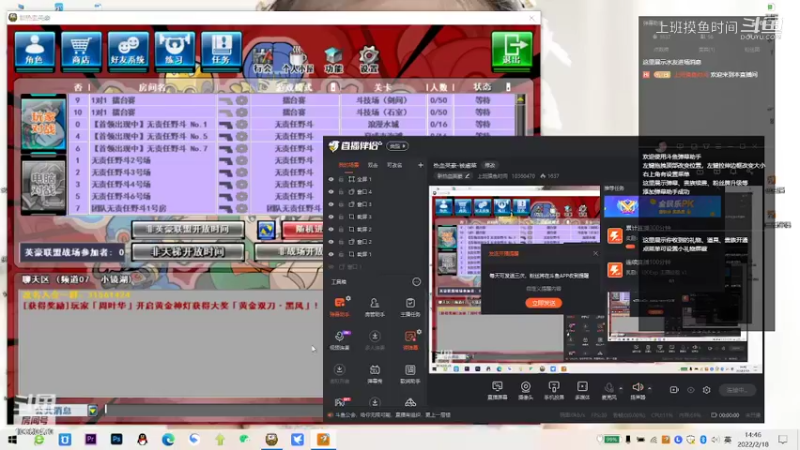Open the 行会 guild icon
The image size is (800, 450).
263,59
